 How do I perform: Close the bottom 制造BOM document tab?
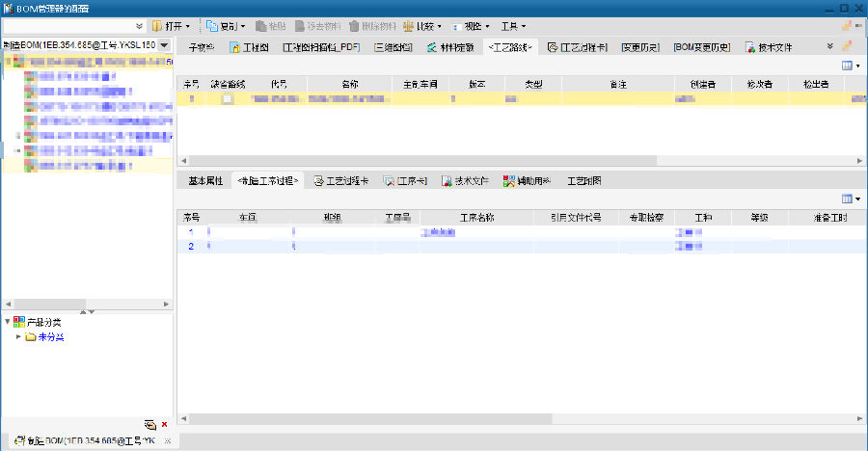168,441
